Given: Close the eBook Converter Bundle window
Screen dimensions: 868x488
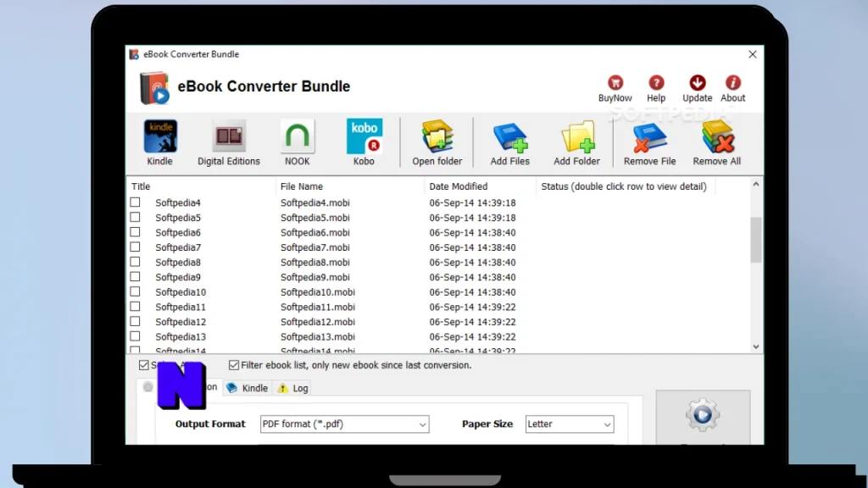Looking at the screenshot, I should tap(753, 54).
